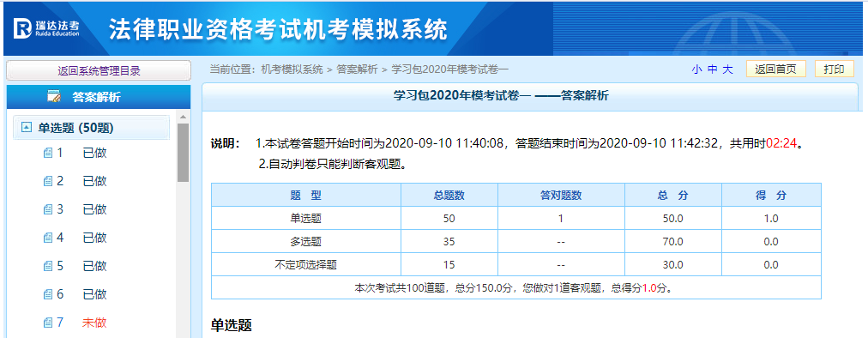Click the notepad icon in 答案解析 header

pyautogui.click(x=54, y=98)
